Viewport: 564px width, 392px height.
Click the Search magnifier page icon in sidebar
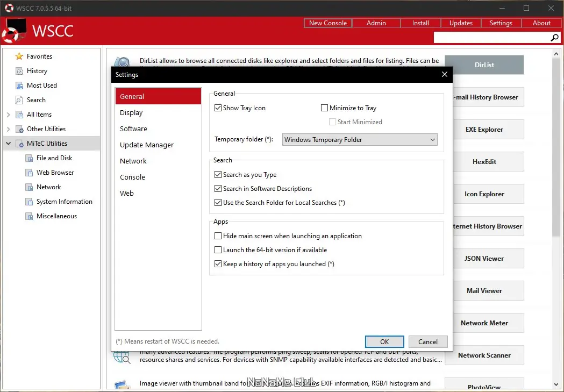[x=19, y=100]
